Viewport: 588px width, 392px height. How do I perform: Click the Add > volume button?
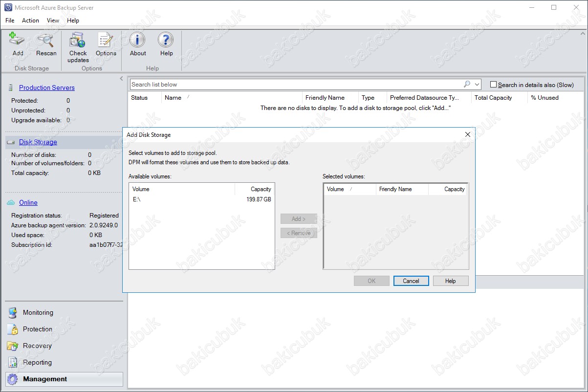(299, 219)
